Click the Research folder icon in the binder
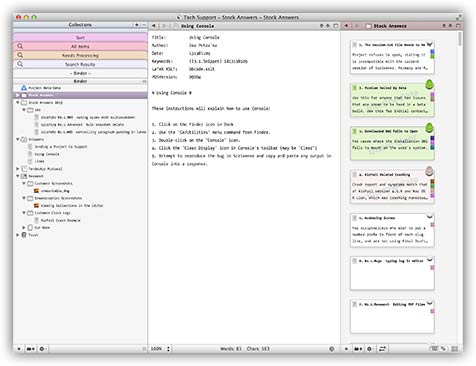This screenshot has height=366, width=476. pyautogui.click(x=24, y=176)
